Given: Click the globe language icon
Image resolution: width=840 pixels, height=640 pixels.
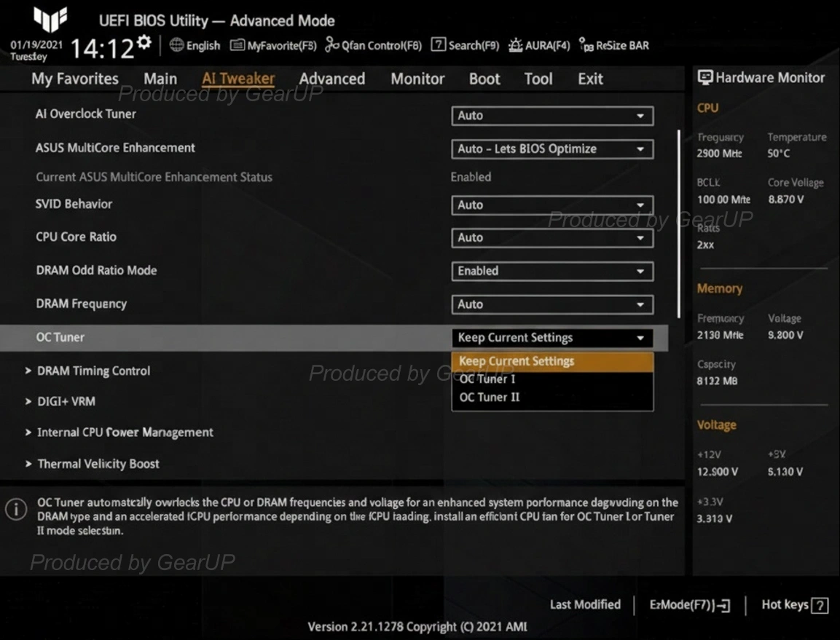Looking at the screenshot, I should (176, 45).
